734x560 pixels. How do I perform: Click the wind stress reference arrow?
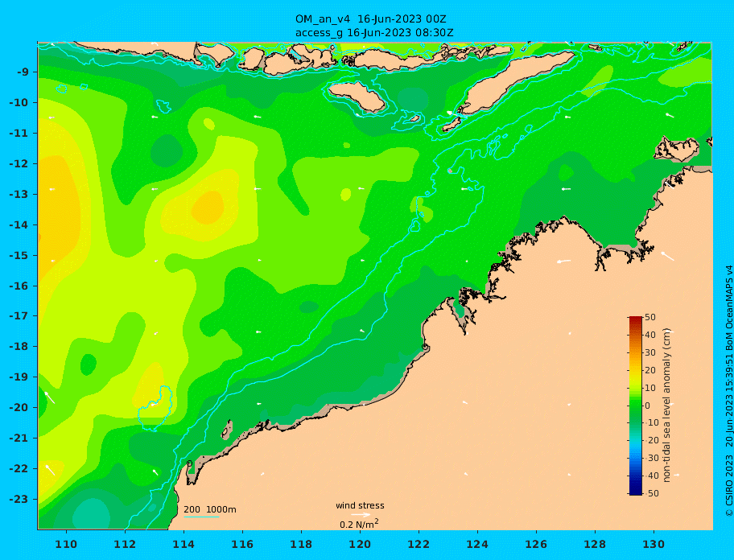click(x=361, y=515)
